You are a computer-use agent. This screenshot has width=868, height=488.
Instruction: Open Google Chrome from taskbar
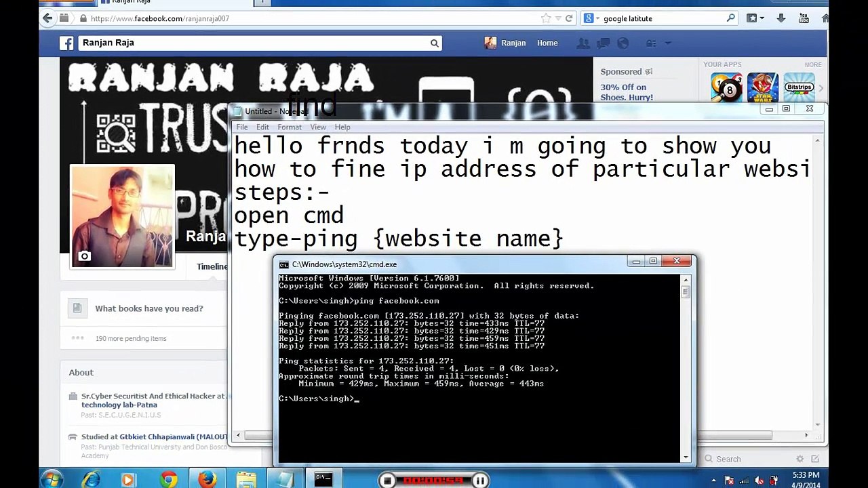point(169,480)
